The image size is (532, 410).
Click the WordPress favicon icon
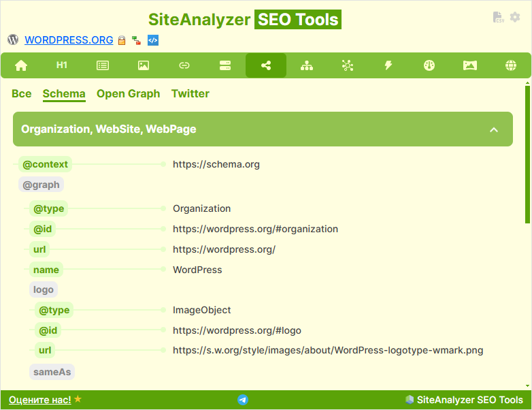(13, 40)
